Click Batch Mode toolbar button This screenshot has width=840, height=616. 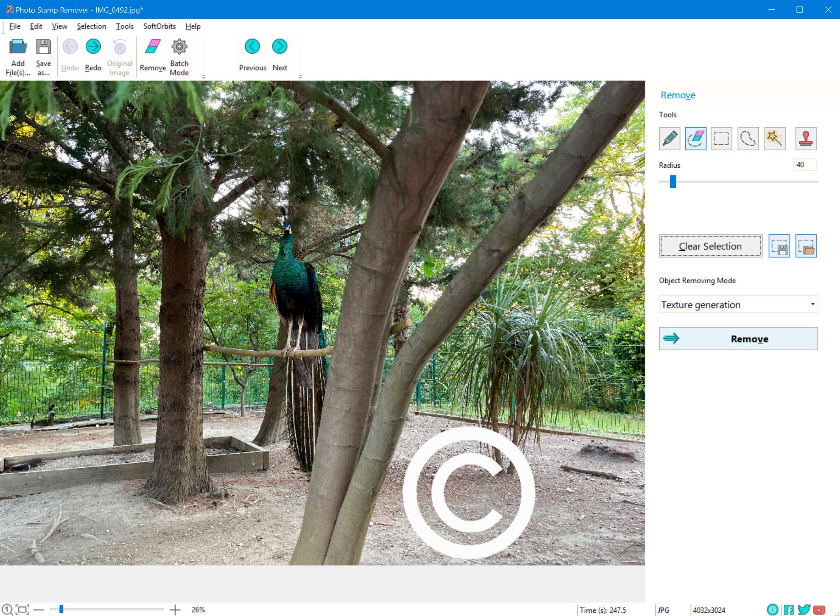click(180, 56)
